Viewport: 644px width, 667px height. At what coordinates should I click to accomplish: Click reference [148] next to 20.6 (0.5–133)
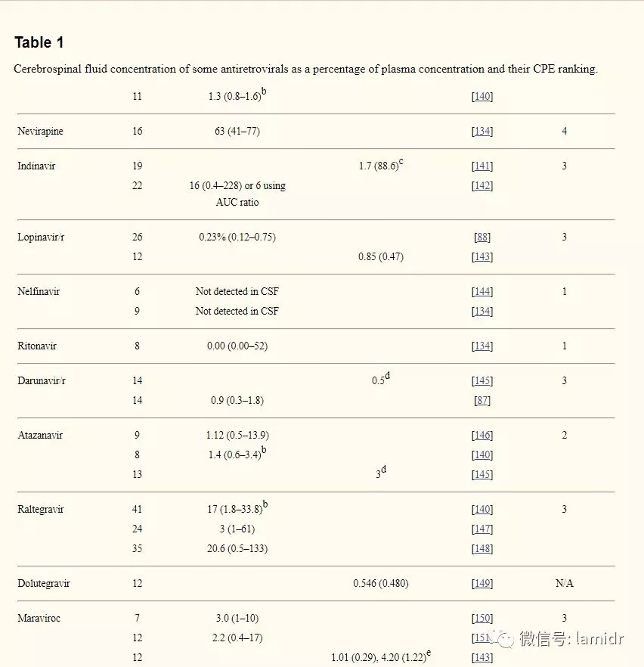pos(482,549)
